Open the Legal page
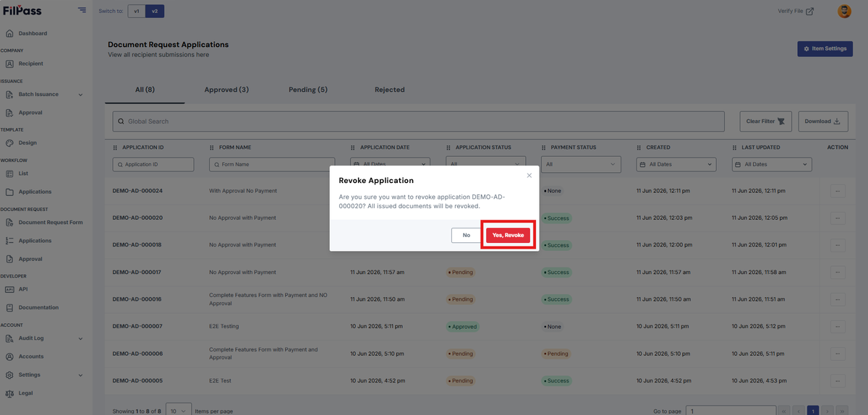The image size is (868, 415). tap(25, 393)
